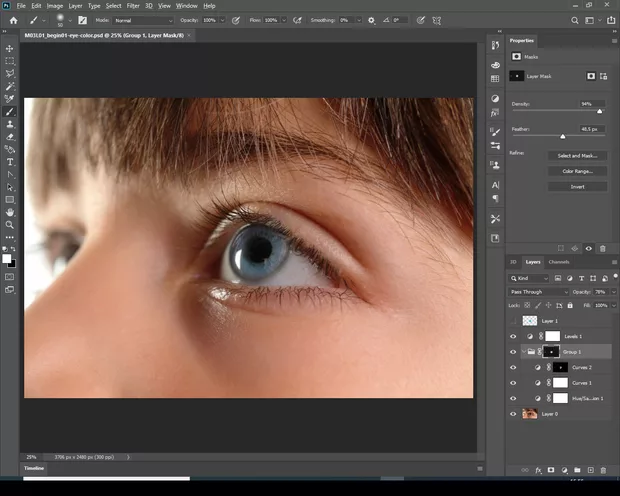This screenshot has width=620, height=496.
Task: Select the Magic Wand tool
Action: click(x=10, y=86)
